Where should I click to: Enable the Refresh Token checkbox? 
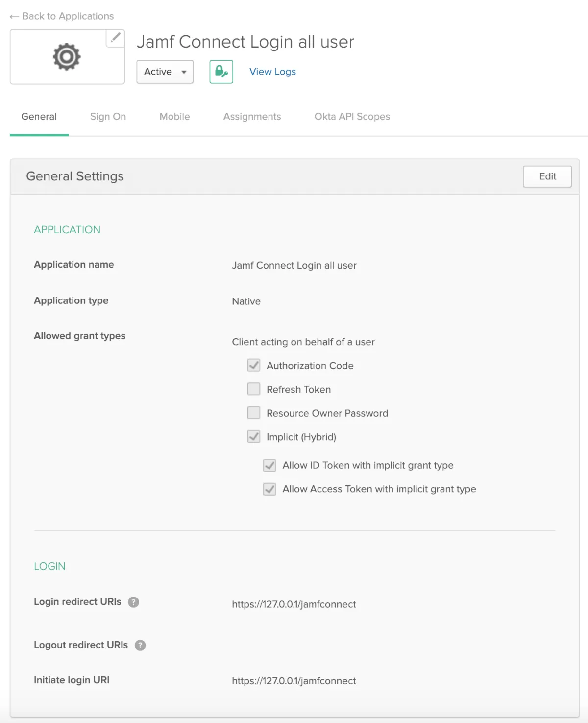(254, 389)
